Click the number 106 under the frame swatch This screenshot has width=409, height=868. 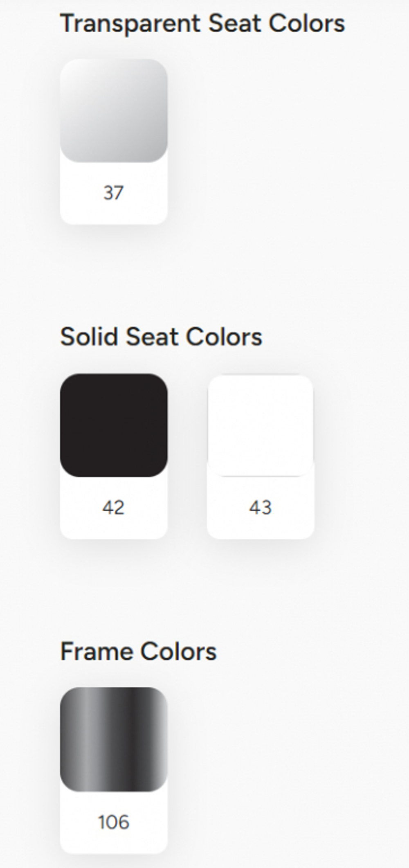click(114, 822)
